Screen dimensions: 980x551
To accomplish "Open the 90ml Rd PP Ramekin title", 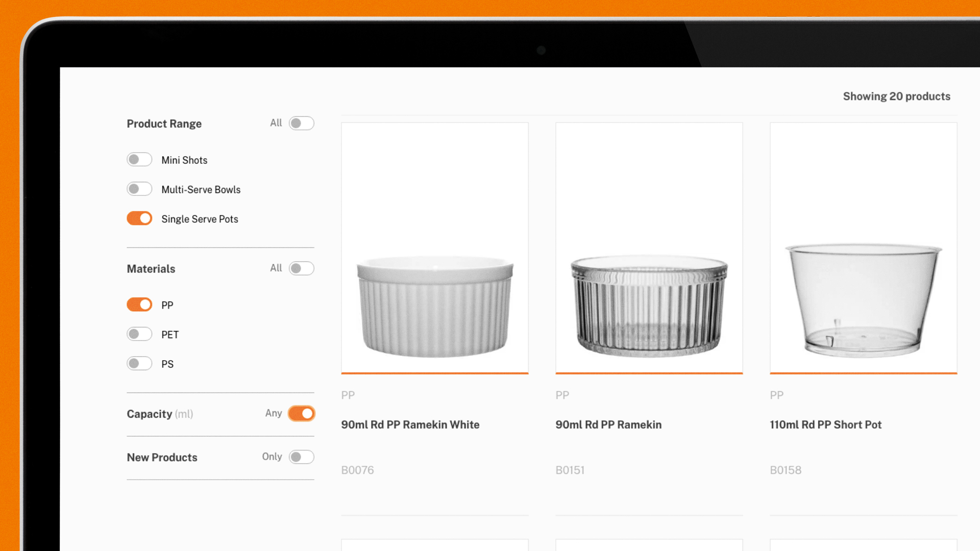I will tap(608, 424).
